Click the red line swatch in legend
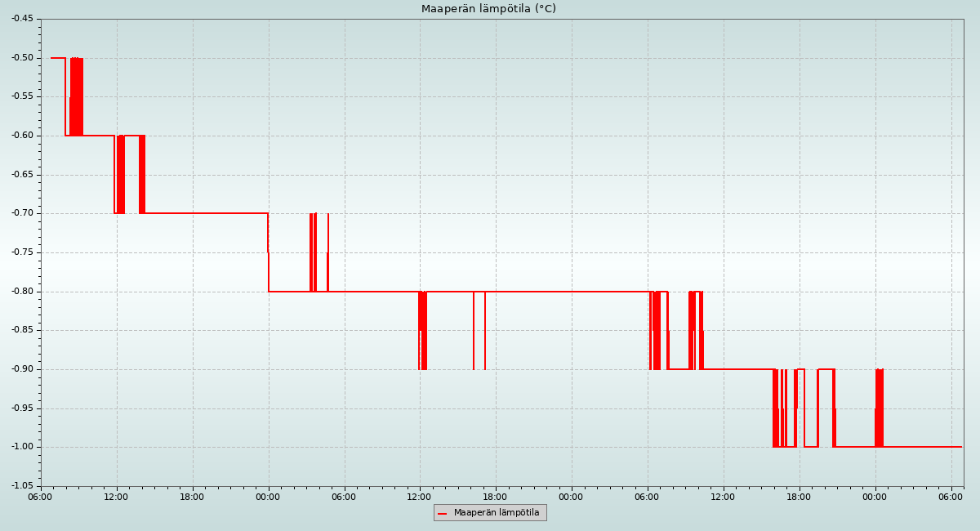Image resolution: width=980 pixels, height=531 pixels. (x=443, y=514)
